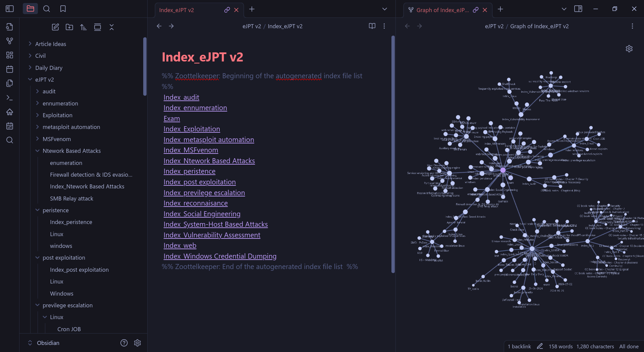This screenshot has height=352, width=644.
Task: Toggle reading view book icon
Action: [372, 26]
